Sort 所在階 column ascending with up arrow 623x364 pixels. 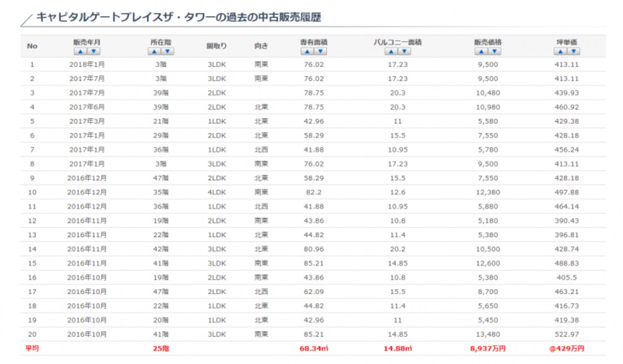154,51
